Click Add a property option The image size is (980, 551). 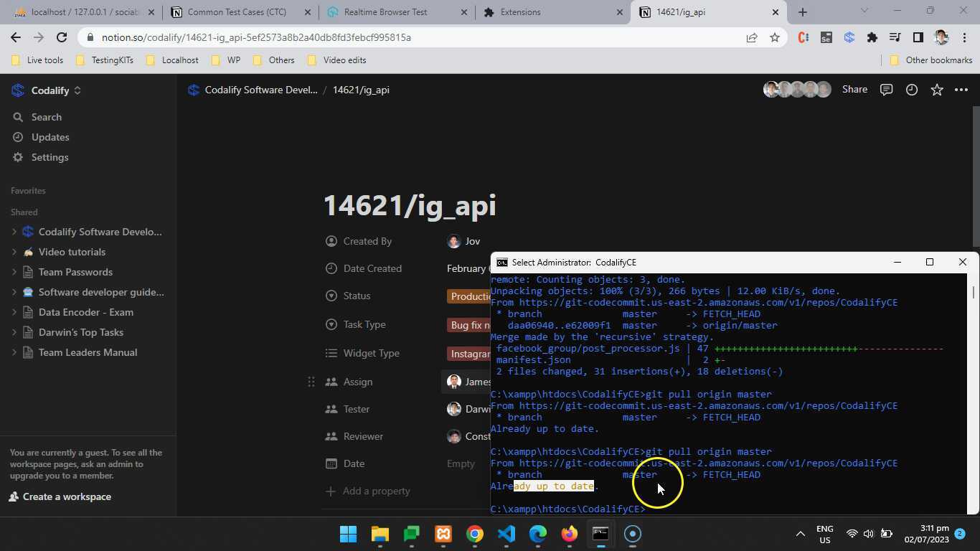pyautogui.click(x=376, y=491)
